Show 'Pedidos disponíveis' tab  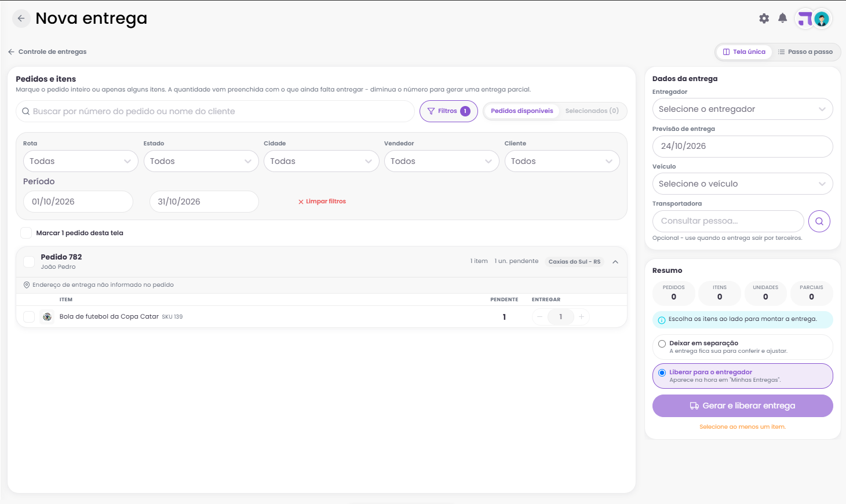click(x=522, y=111)
